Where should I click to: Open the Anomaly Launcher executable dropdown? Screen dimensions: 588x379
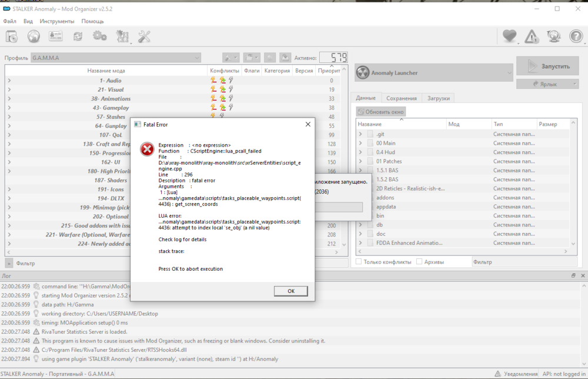433,72
